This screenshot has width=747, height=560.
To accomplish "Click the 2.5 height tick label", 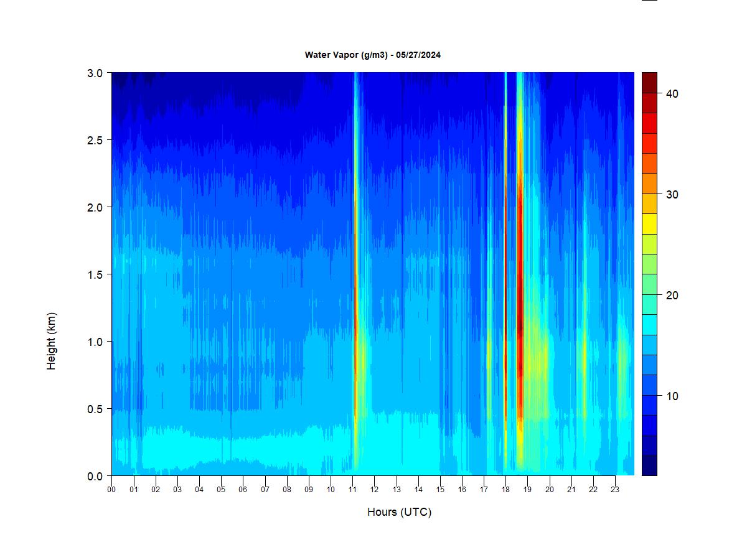I will click(95, 139).
